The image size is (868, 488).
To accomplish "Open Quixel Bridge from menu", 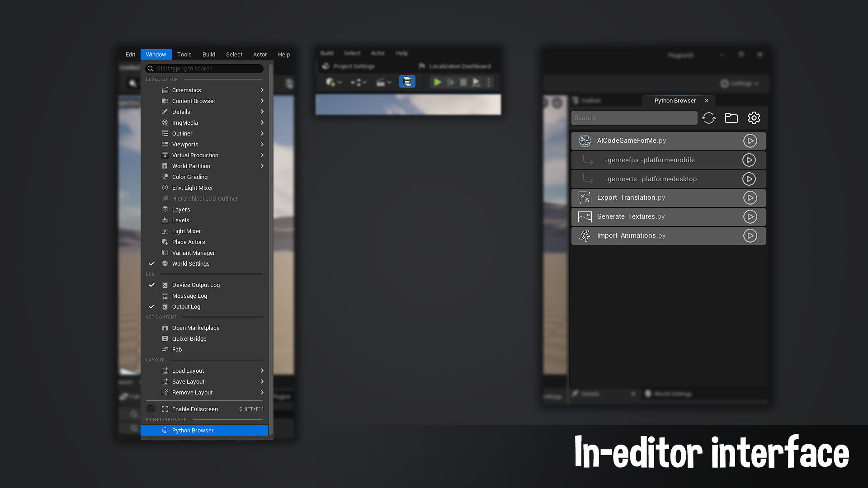I will [189, 339].
